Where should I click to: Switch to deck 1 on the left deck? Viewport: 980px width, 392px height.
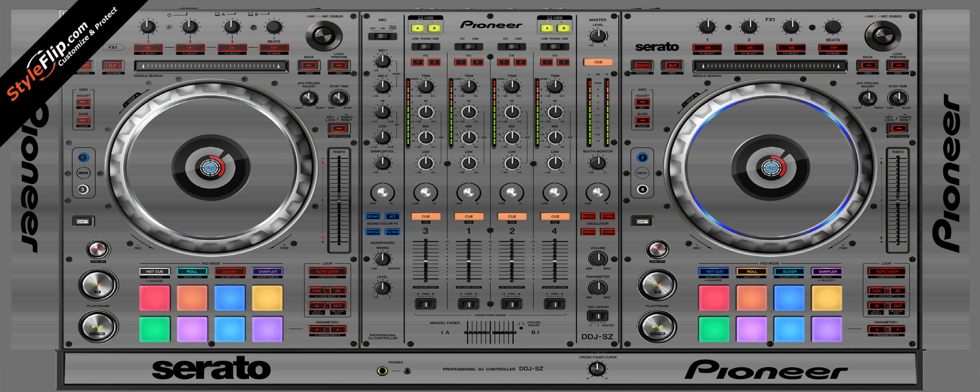pyautogui.click(x=83, y=158)
